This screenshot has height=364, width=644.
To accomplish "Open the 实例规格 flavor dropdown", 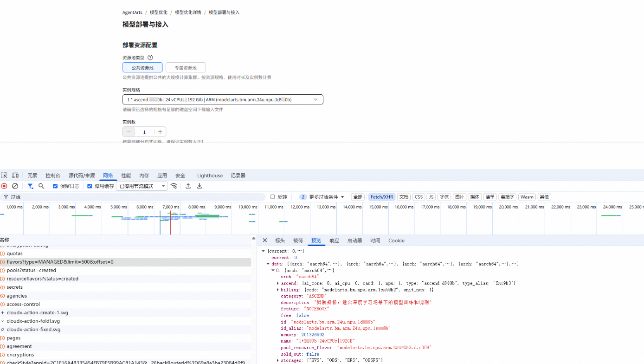I will (223, 99).
